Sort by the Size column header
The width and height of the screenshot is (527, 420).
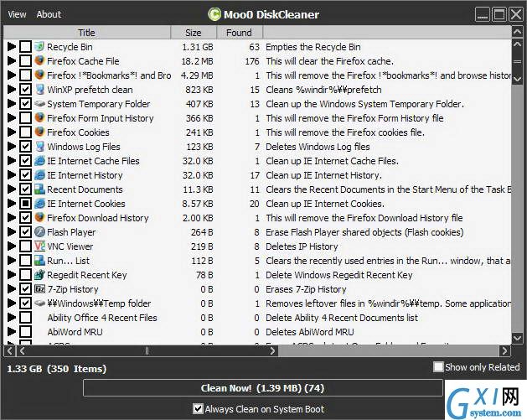tap(194, 33)
